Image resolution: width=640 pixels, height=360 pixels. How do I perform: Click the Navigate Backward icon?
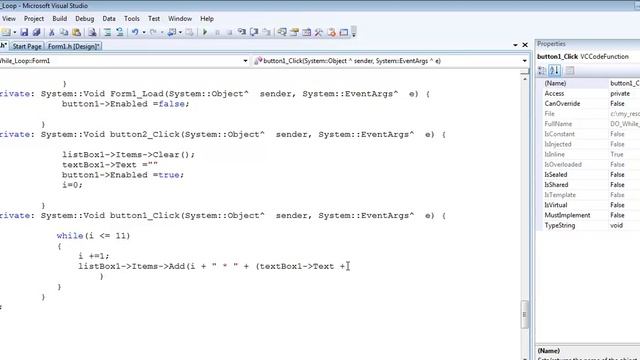172,32
